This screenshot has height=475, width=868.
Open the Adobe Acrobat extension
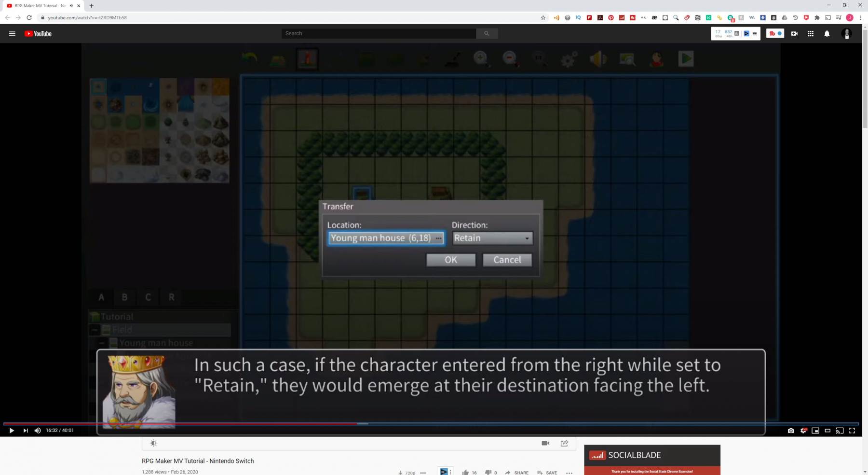pyautogui.click(x=600, y=17)
